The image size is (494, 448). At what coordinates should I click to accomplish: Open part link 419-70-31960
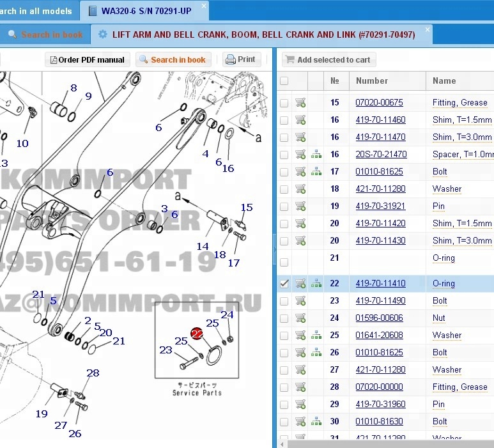click(380, 404)
